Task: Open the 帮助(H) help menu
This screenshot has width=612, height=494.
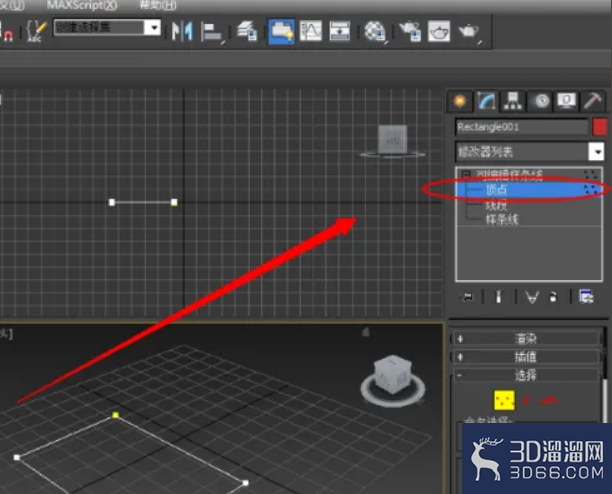Action: tap(158, 5)
